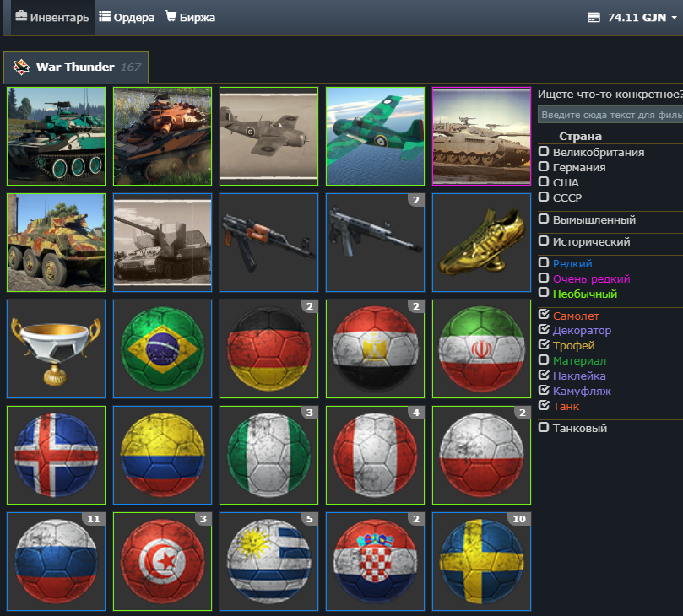Select the Tunisia flag football
This screenshot has width=683, height=616.
pyautogui.click(x=162, y=561)
